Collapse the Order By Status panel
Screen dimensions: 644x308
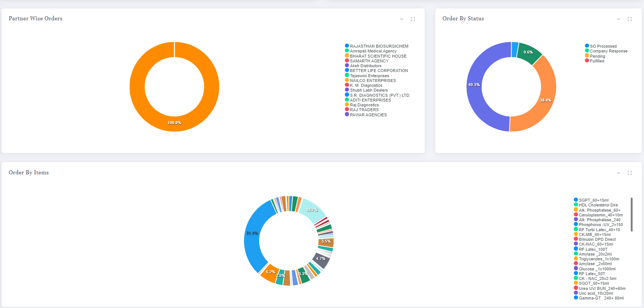pos(618,19)
